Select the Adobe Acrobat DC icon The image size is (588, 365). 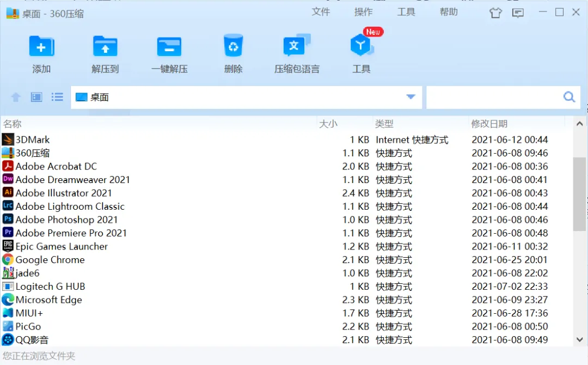[8, 166]
